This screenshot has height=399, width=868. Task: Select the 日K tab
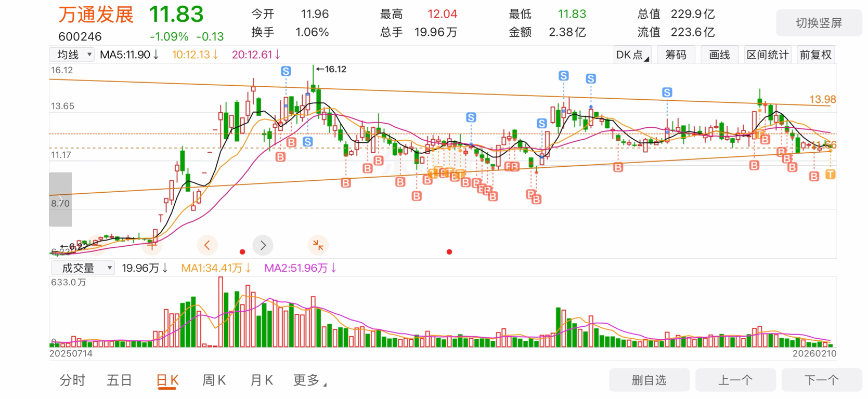click(167, 380)
